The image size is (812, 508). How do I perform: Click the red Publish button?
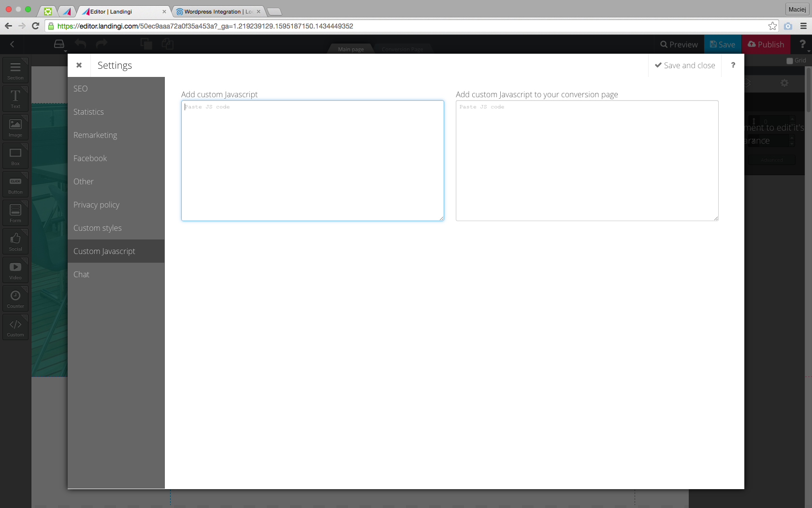(x=766, y=45)
